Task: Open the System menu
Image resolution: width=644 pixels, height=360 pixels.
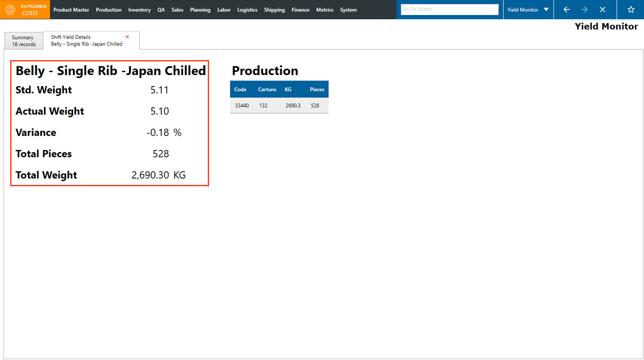Action: click(348, 10)
